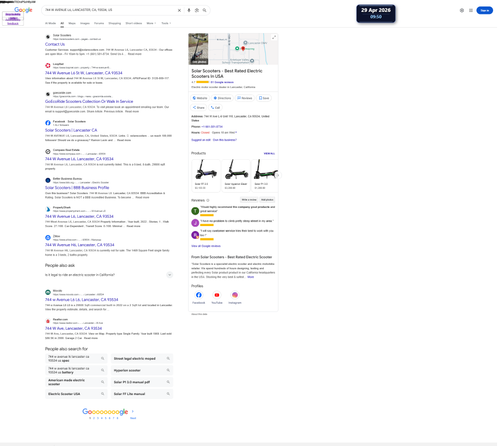Open Facebook profile icon in Profiles
This screenshot has height=446, width=500.
tap(199, 295)
